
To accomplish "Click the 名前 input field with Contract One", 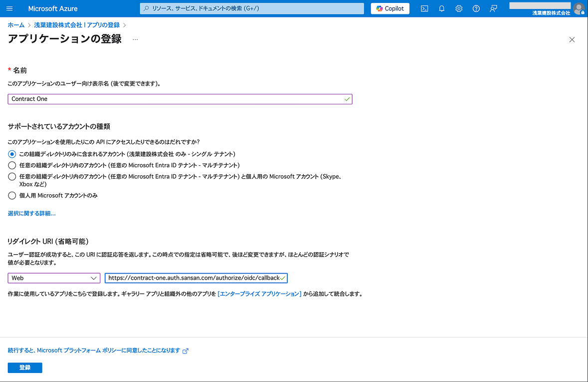I will pyautogui.click(x=180, y=99).
